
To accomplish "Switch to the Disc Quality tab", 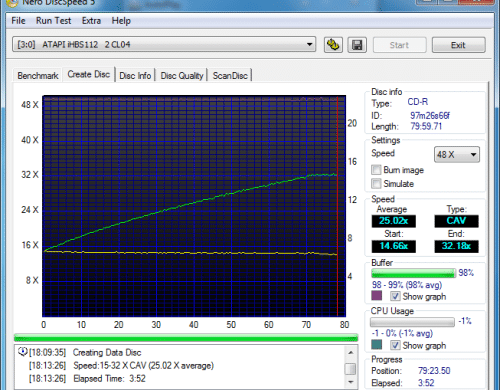I will [x=182, y=76].
